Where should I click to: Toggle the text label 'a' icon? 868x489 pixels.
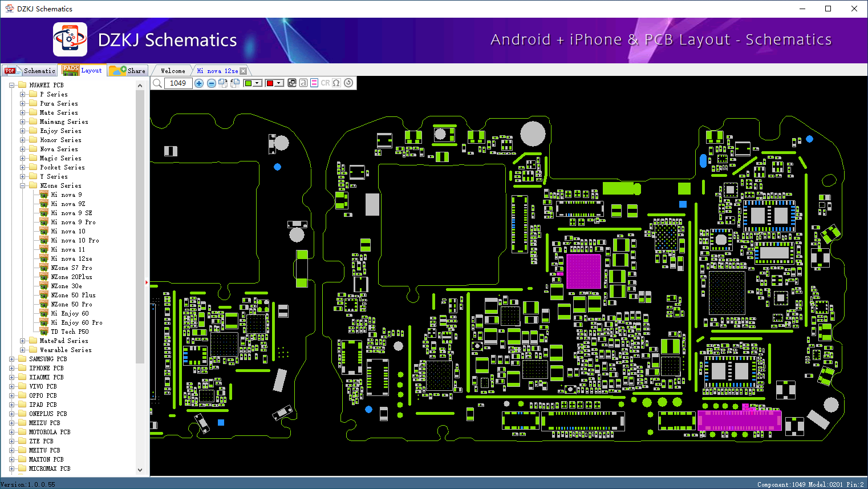(303, 83)
